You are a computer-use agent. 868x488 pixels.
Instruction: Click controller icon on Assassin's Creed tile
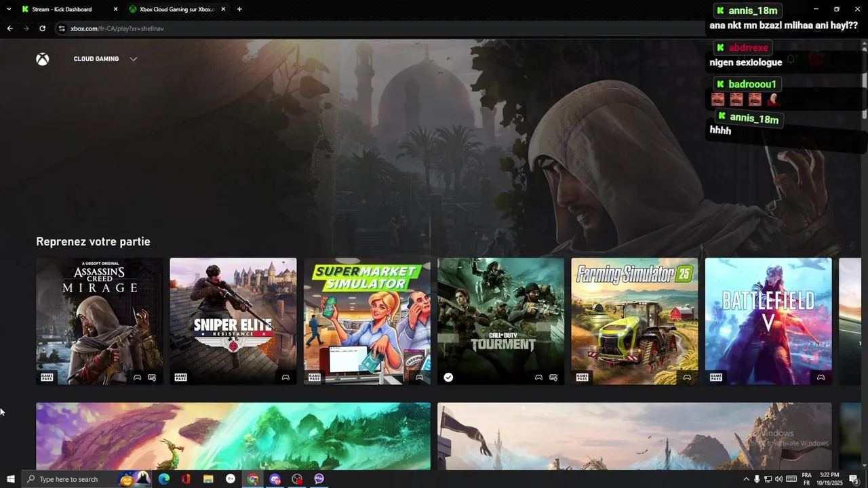click(137, 378)
